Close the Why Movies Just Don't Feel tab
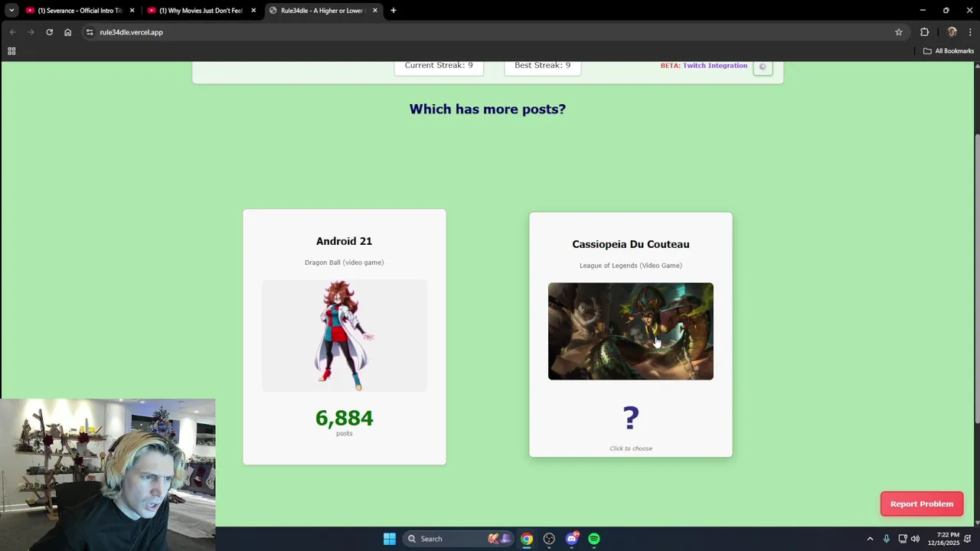 pos(253,11)
